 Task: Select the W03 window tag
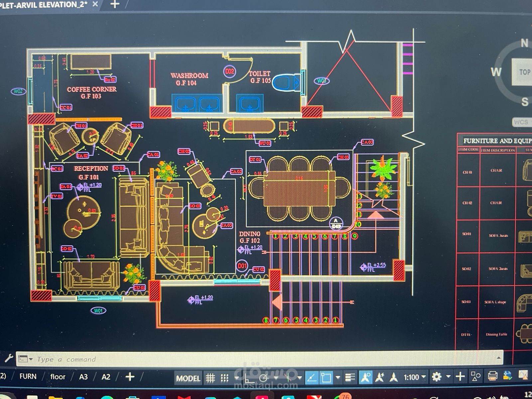coord(321,81)
